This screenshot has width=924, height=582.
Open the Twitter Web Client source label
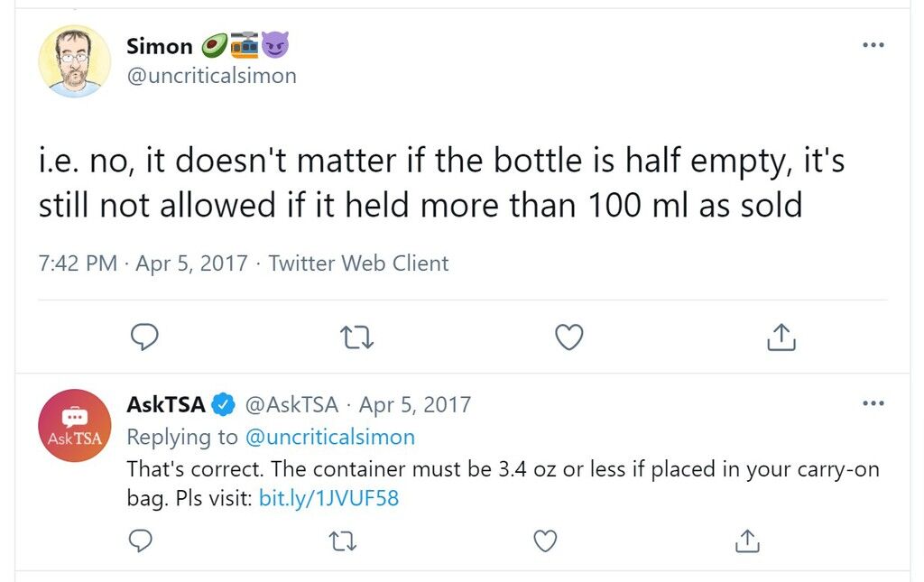tap(358, 263)
